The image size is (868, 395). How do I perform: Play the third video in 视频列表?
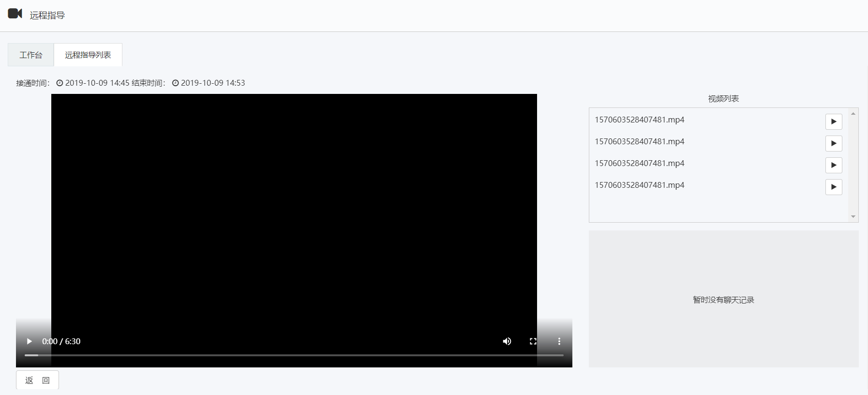point(833,165)
